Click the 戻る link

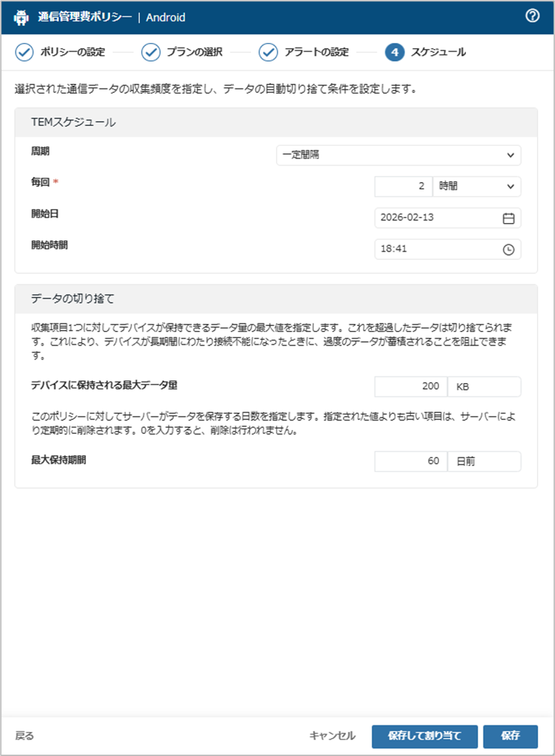click(24, 736)
